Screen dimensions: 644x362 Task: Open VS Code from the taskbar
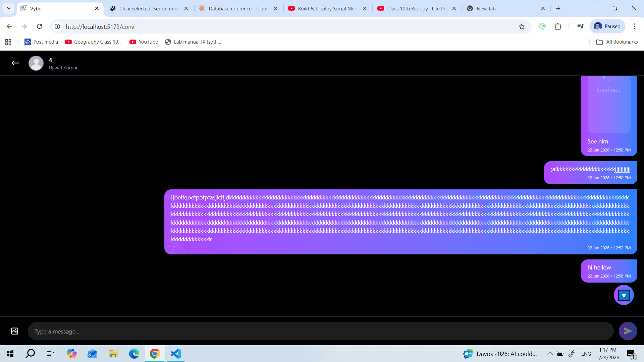(175, 354)
